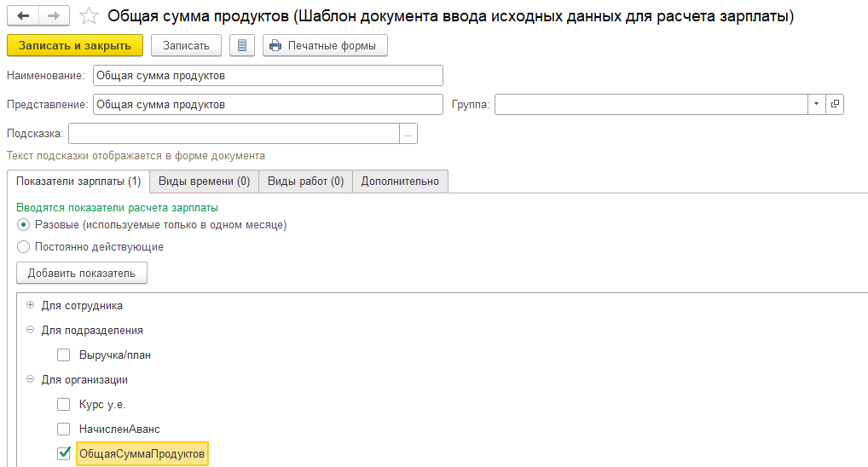Click the ellipsis button in Подсказка field
The height and width of the screenshot is (467, 868).
pos(408,134)
